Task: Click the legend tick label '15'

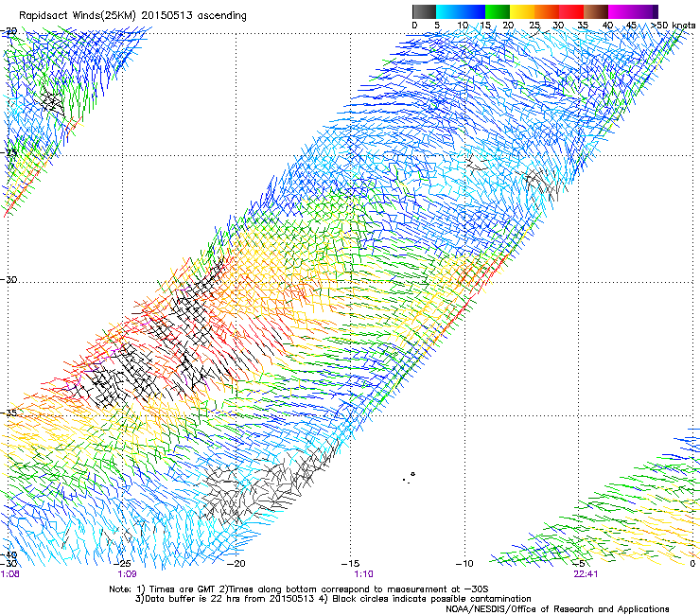Action: (x=485, y=26)
